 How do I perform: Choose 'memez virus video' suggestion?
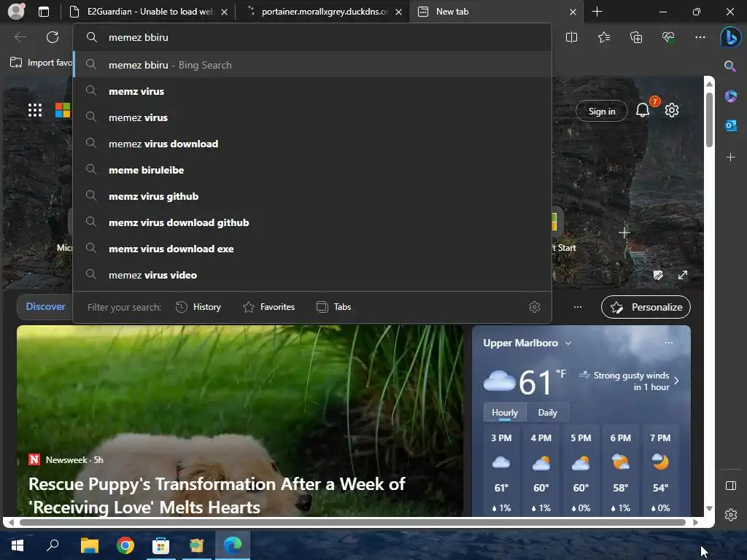[x=312, y=275]
